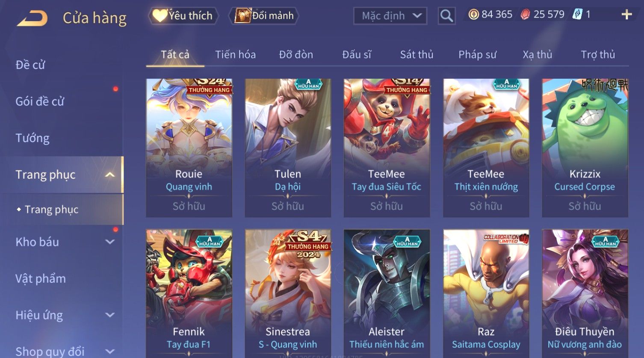The width and height of the screenshot is (644, 358).
Task: Click the gold coin balance icon
Action: click(473, 15)
